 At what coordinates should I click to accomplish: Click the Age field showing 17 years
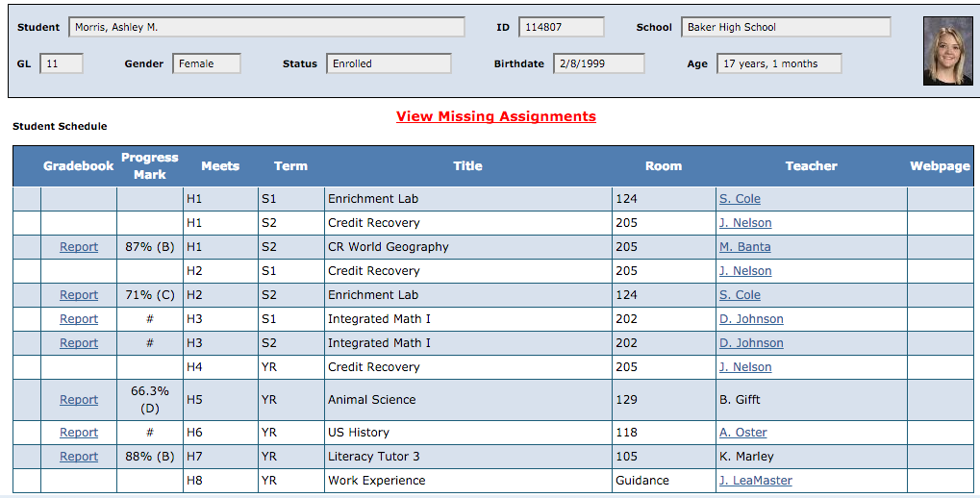coord(779,63)
